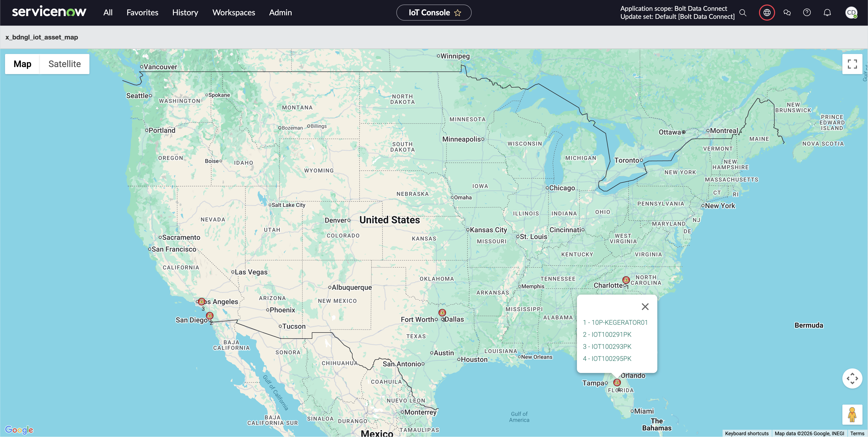Open the chat conversations icon
Screen dimensions: 868x437
click(787, 13)
